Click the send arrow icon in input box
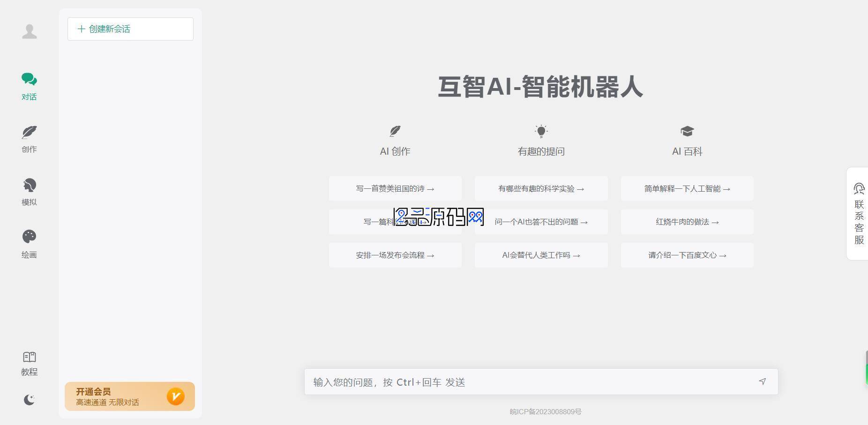 tap(763, 381)
